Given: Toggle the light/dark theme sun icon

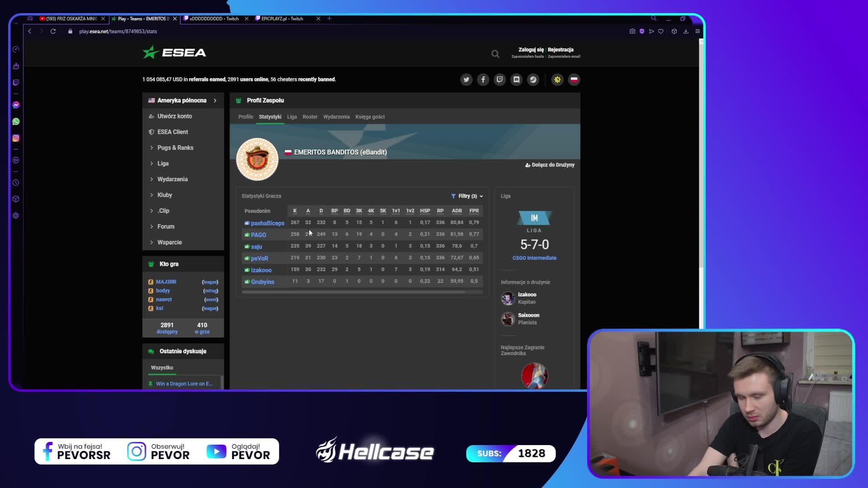Looking at the screenshot, I should tap(557, 80).
